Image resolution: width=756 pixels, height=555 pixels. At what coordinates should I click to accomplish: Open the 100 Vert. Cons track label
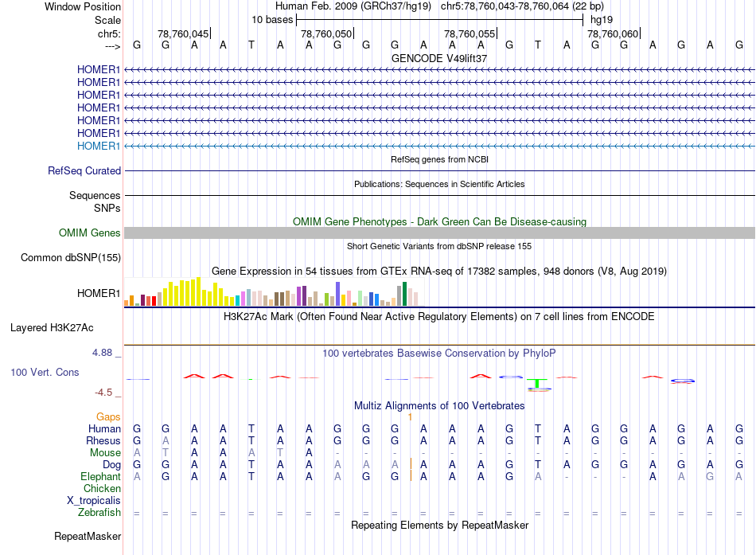click(x=45, y=373)
